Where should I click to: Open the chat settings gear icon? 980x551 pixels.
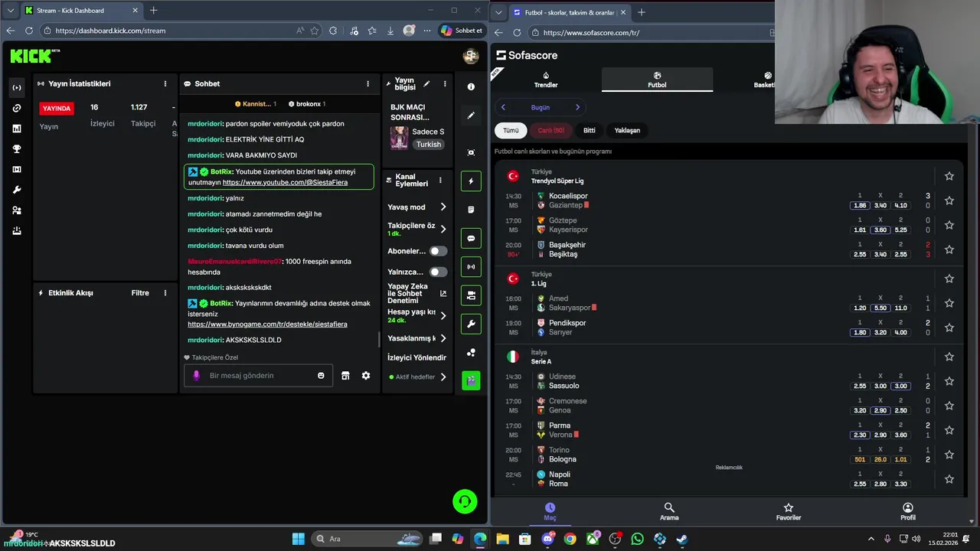pos(366,376)
